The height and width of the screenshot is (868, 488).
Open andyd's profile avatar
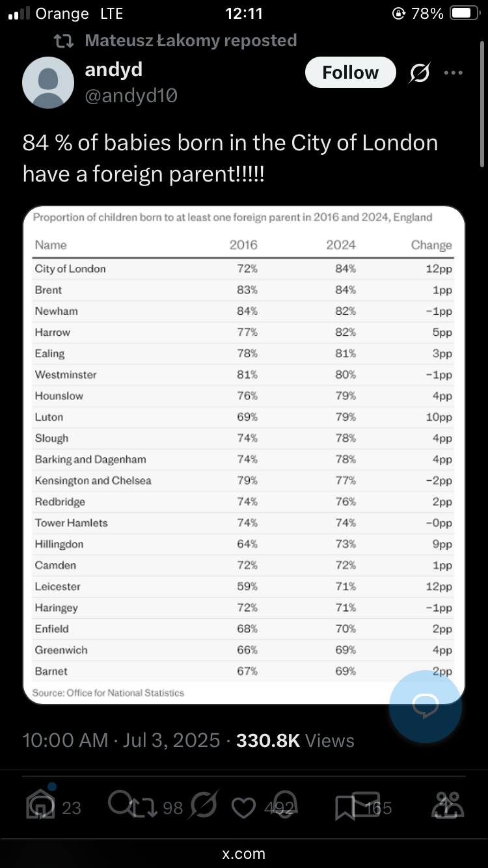[48, 83]
